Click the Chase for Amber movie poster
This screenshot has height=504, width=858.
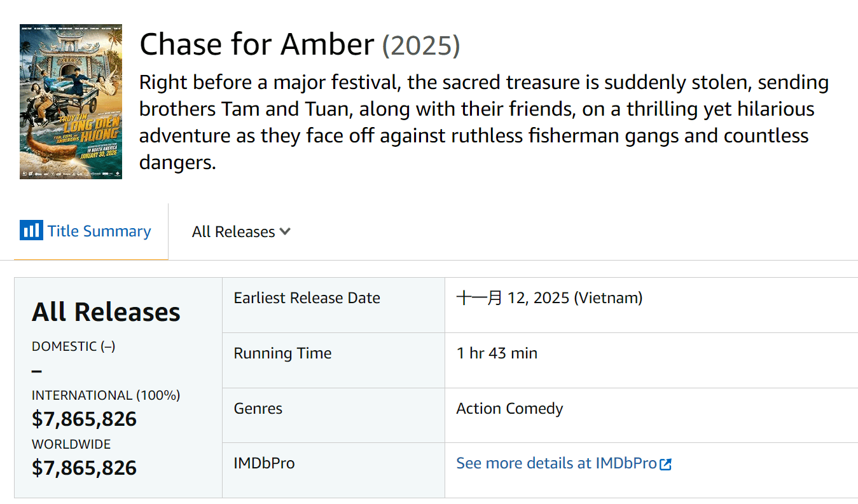pyautogui.click(x=71, y=102)
